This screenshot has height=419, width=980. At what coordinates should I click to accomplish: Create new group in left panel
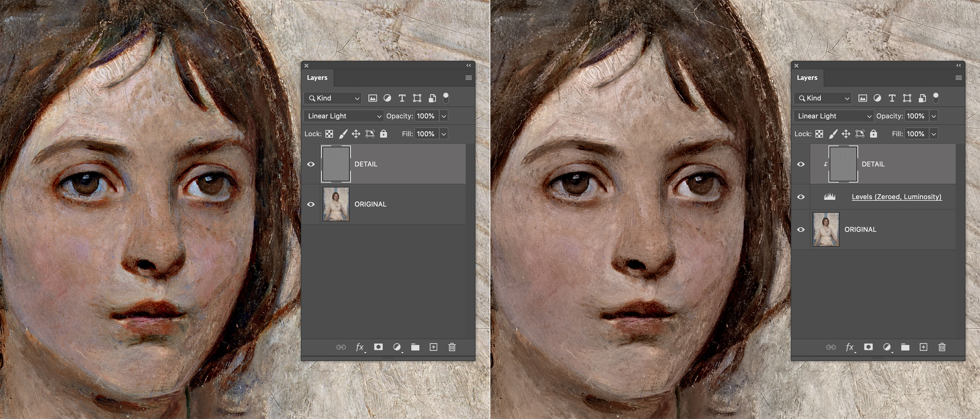pos(415,347)
